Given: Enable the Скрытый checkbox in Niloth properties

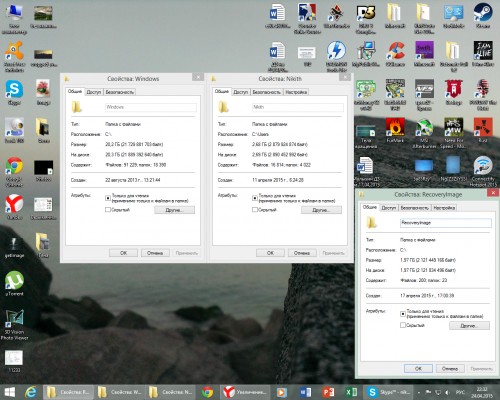Looking at the screenshot, I should pyautogui.click(x=255, y=210).
